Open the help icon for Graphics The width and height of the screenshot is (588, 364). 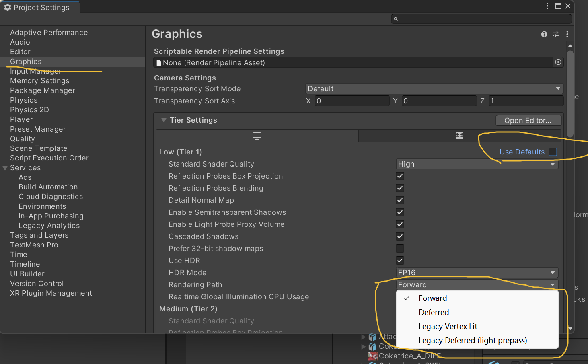pyautogui.click(x=544, y=34)
